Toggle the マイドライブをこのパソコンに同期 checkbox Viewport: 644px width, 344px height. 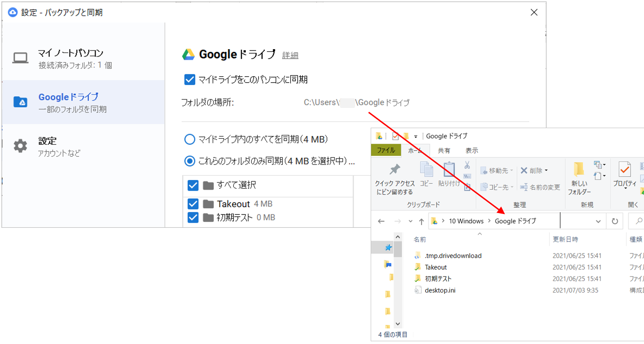coord(190,80)
